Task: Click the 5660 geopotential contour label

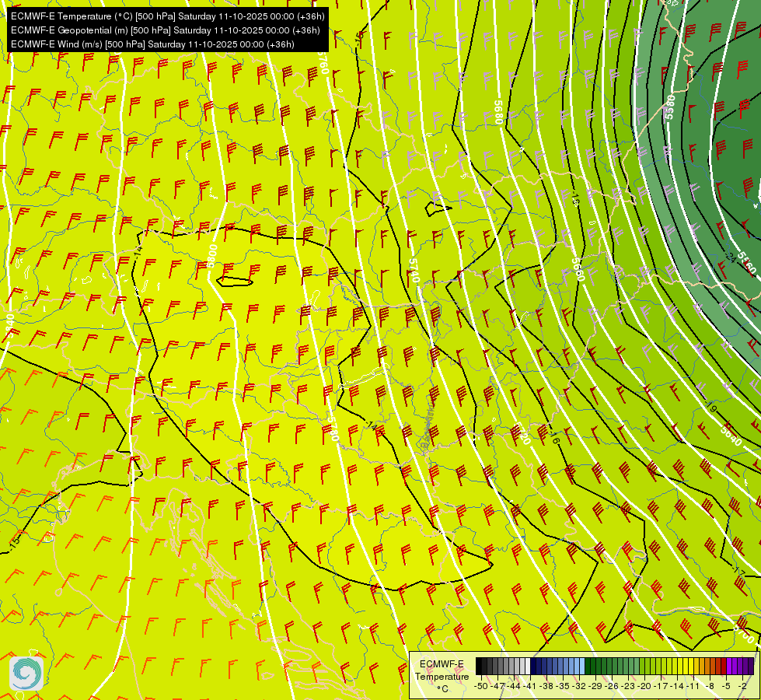Action: [x=578, y=269]
